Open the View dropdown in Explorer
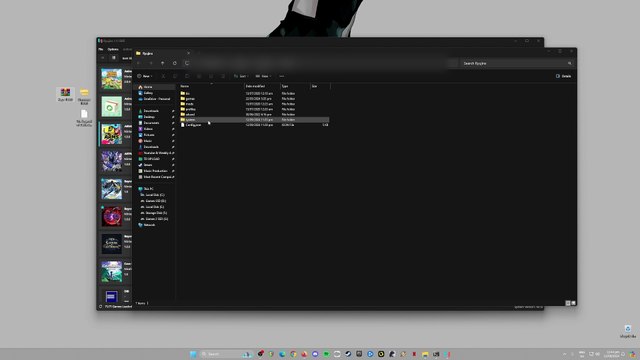Image resolution: width=640 pixels, height=360 pixels. [x=263, y=76]
